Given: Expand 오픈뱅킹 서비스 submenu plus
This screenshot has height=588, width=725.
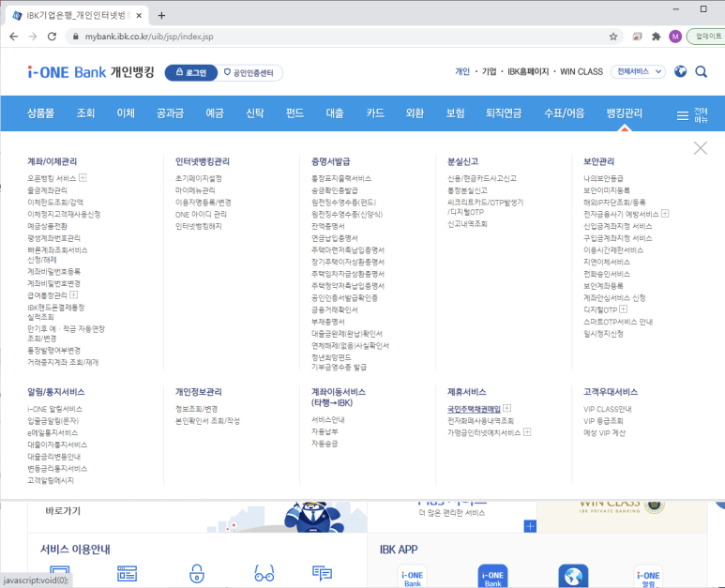Looking at the screenshot, I should pos(83,177).
